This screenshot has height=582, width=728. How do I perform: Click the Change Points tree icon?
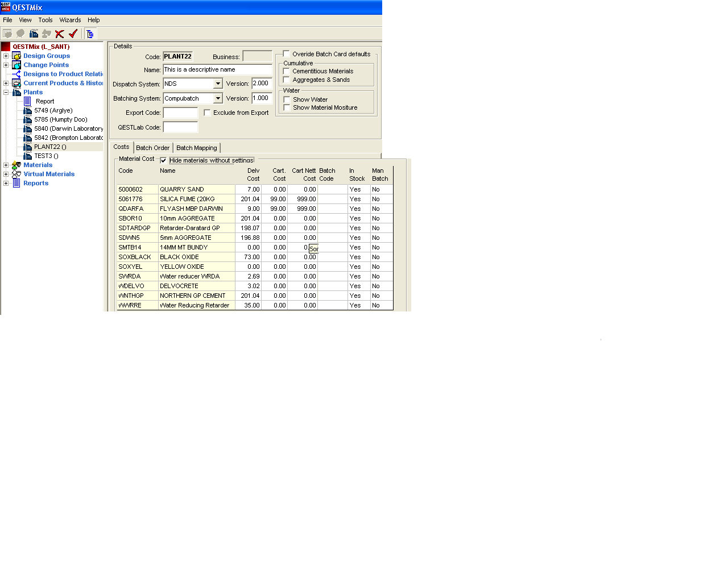click(x=16, y=65)
